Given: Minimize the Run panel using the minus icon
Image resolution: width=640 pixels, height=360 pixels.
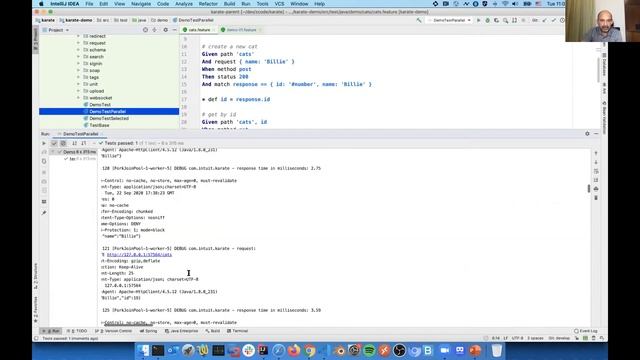Looking at the screenshot, I should click(x=596, y=133).
